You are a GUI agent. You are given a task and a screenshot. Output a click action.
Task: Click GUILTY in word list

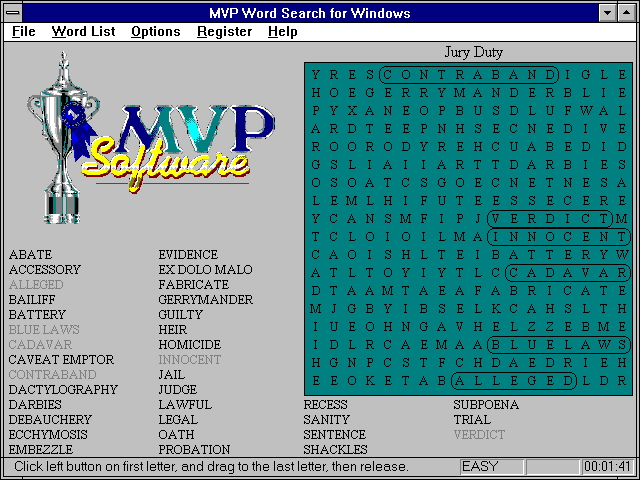tap(180, 315)
